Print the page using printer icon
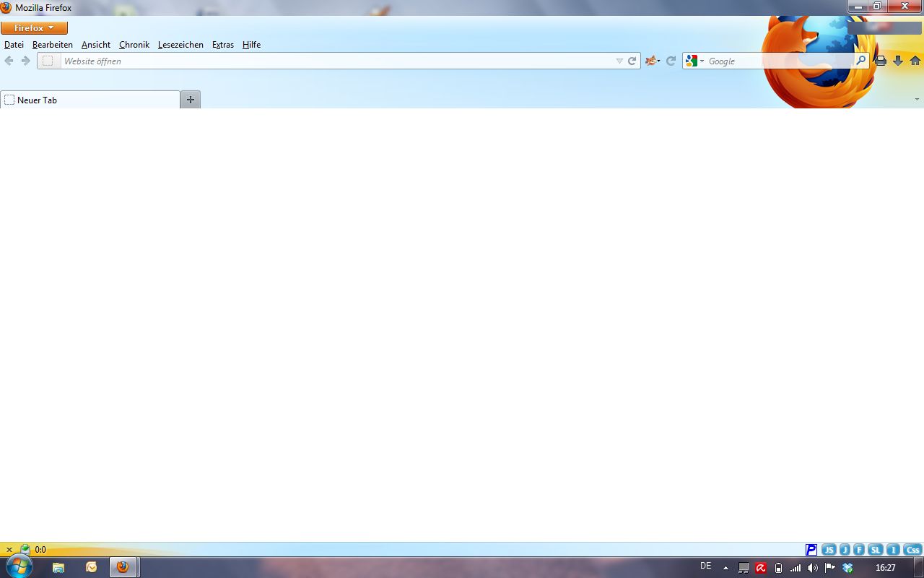The image size is (924, 578). click(x=881, y=61)
